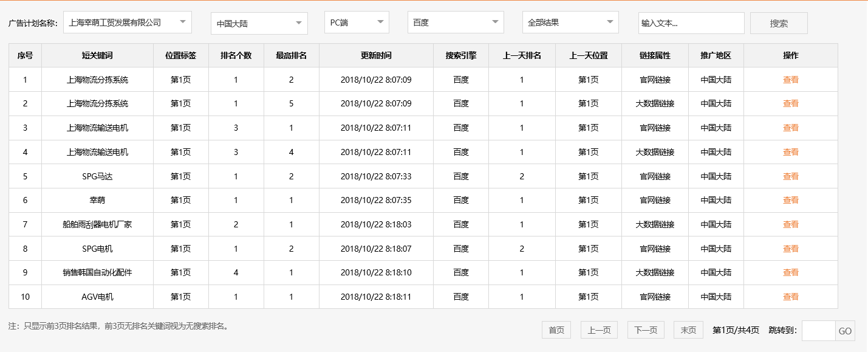The image size is (868, 352).
Task: Click the GO page jump button
Action: click(x=846, y=330)
